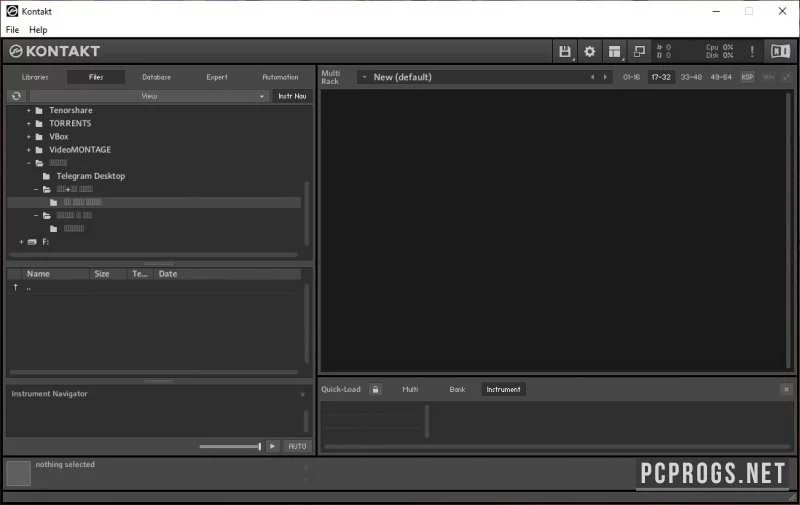Click the preview volume slider
Image resolution: width=800 pixels, height=505 pixels.
click(x=230, y=446)
